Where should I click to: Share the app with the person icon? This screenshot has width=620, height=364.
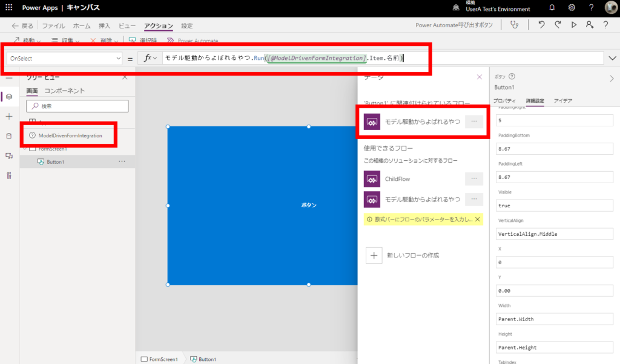590,25
